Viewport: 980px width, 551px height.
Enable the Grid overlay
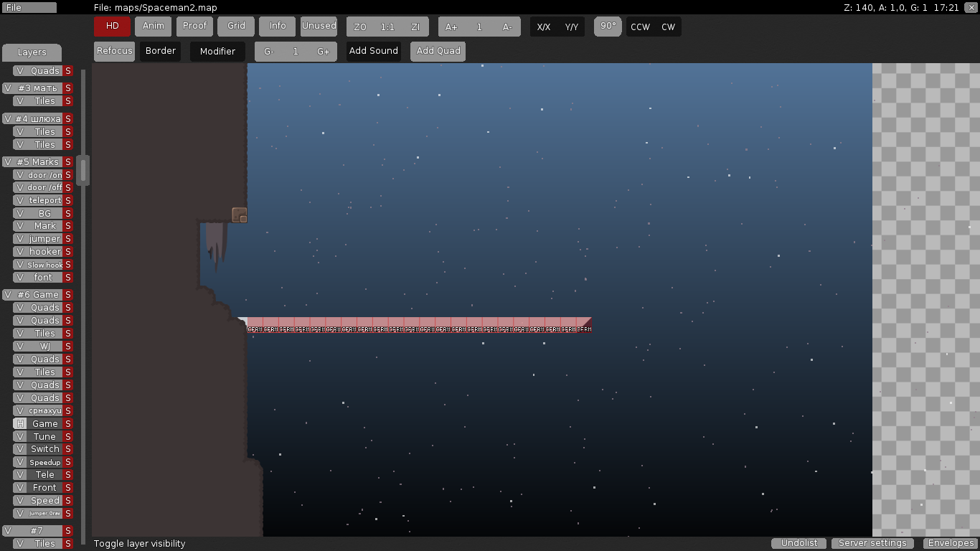pos(235,26)
